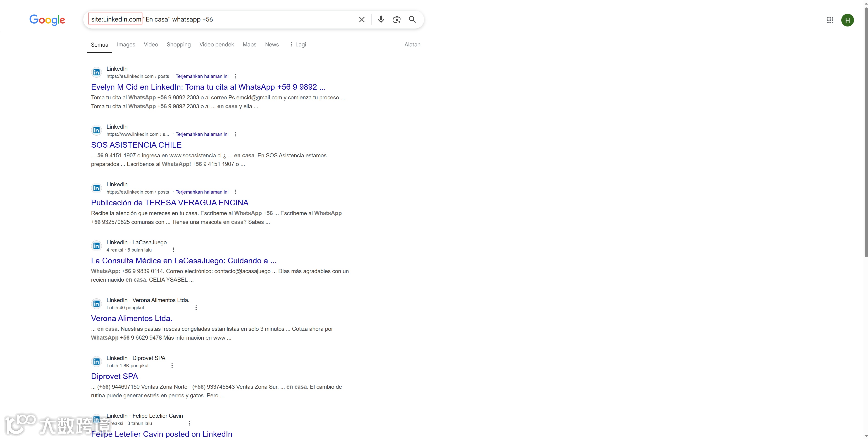Image resolution: width=868 pixels, height=439 pixels.
Task: Open the SOS ASISTENCIA CHILE result
Action: click(136, 145)
